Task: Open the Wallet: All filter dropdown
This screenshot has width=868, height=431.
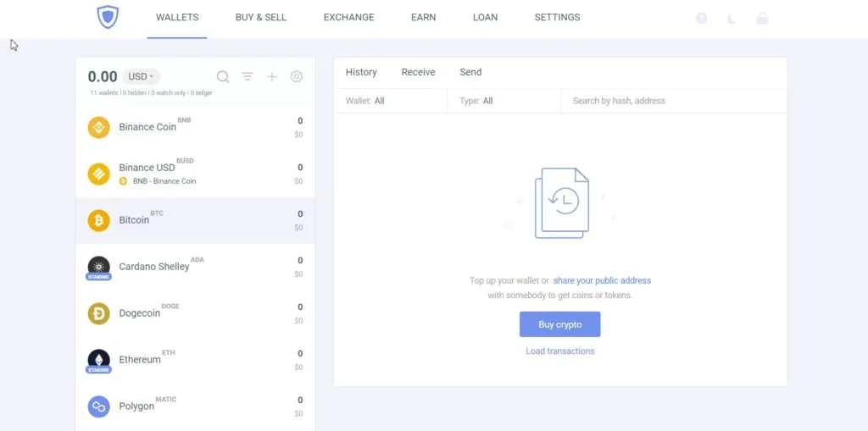Action: pyautogui.click(x=390, y=101)
